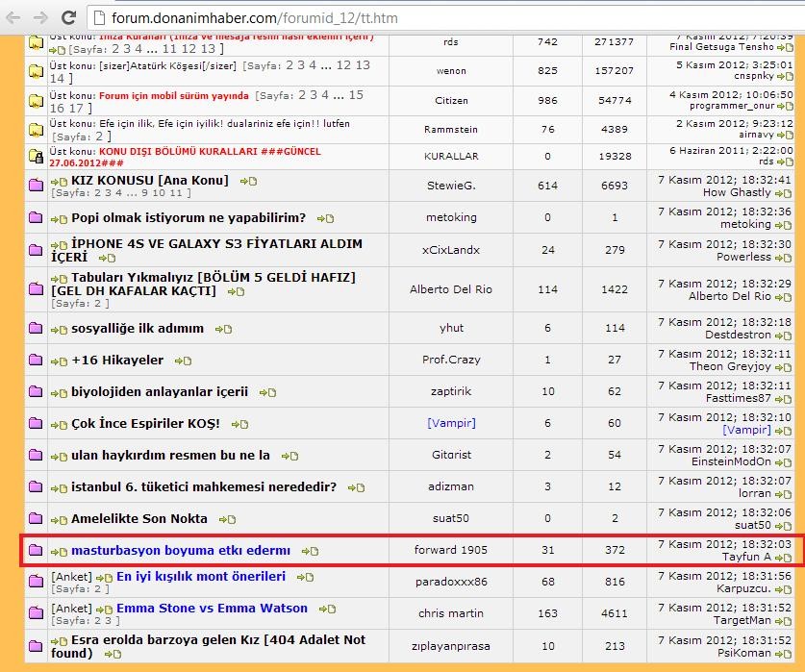Screen dimensions: 805x672
Task: Jump to the last post icon after +16 Hikayeler title
Action: pyautogui.click(x=183, y=361)
